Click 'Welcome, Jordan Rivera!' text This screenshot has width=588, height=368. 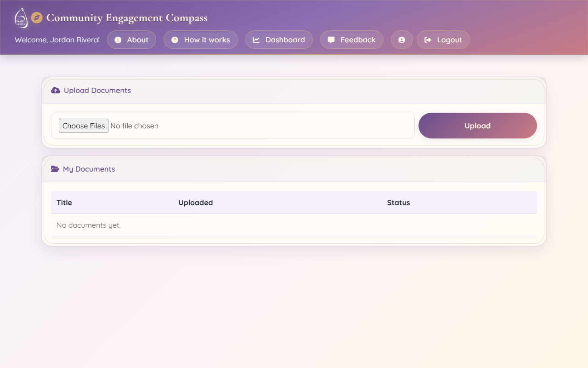(x=57, y=40)
